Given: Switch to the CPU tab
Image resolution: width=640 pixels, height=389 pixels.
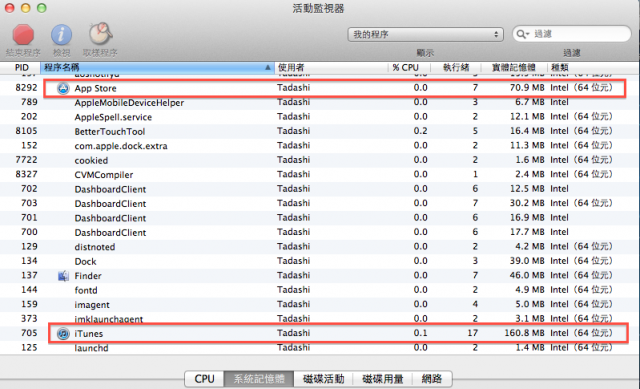Looking at the screenshot, I should (204, 379).
